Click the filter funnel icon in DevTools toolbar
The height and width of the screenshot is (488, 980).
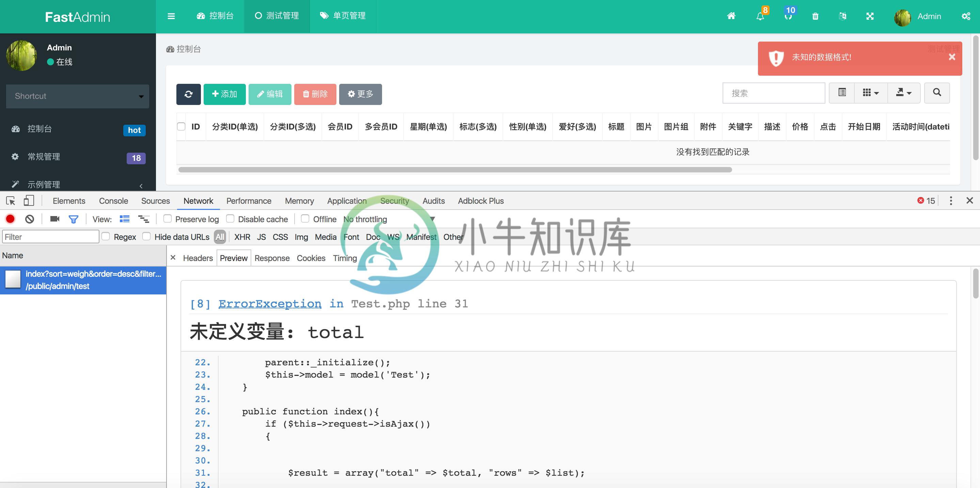tap(74, 219)
